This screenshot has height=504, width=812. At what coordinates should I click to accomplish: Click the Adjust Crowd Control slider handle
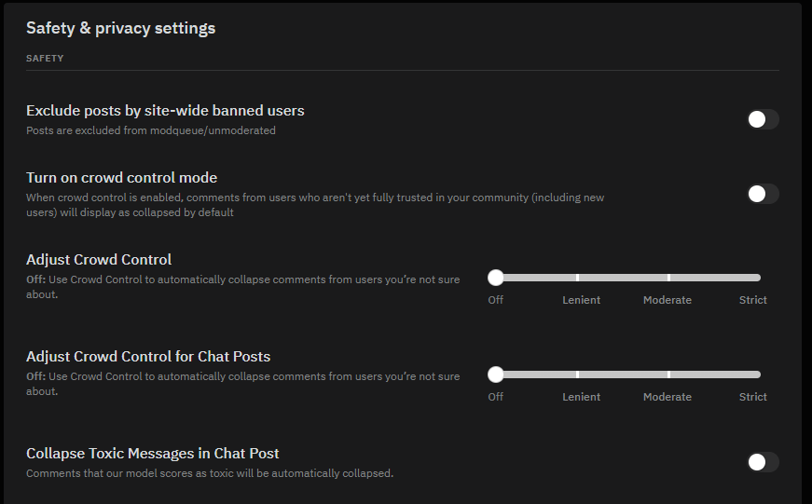[496, 278]
